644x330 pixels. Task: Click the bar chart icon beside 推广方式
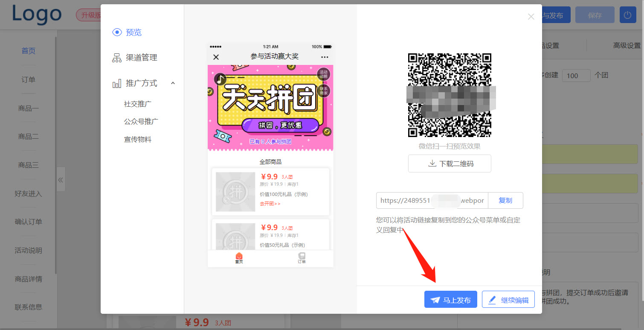tap(117, 83)
